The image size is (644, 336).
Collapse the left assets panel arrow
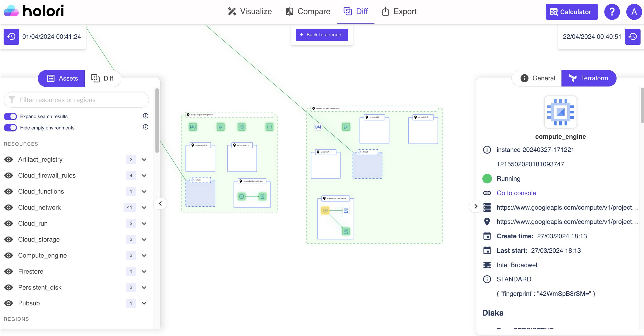(x=160, y=203)
